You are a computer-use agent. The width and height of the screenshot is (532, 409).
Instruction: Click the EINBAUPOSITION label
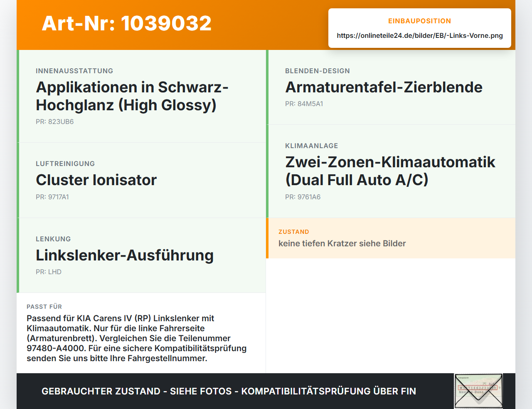420,21
